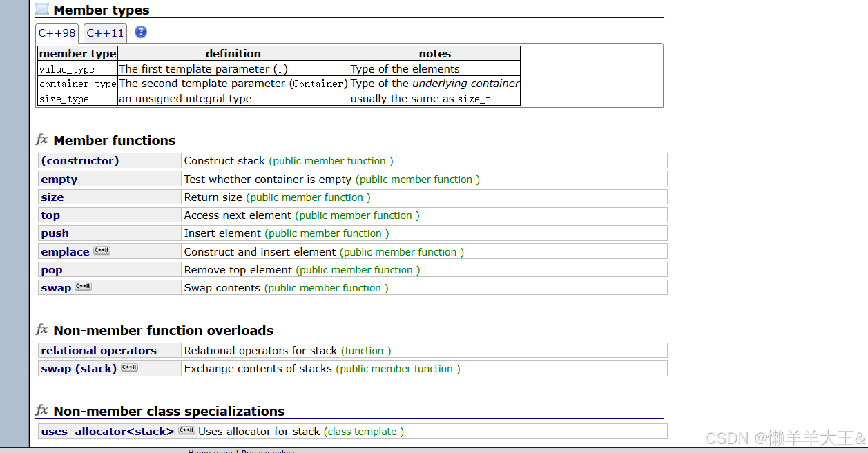This screenshot has width=868, height=453.
Task: Click 'Uses allocator for stack' description
Action: 260,432
